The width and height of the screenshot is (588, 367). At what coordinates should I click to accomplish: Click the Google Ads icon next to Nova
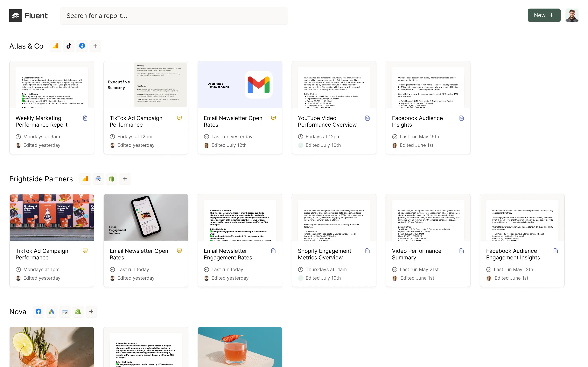[x=52, y=312]
